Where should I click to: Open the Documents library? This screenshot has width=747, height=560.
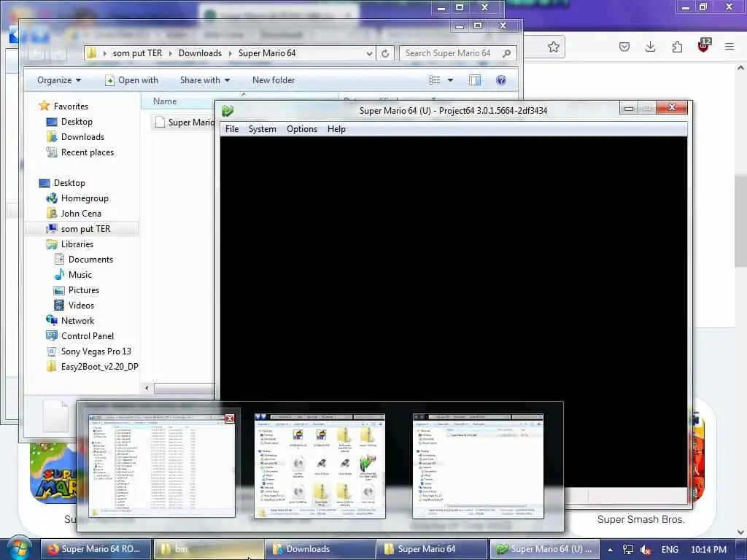pos(90,260)
